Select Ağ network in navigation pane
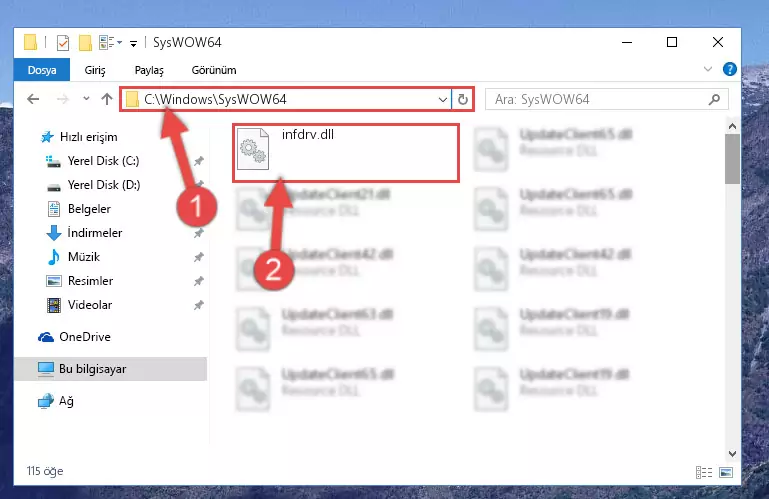The width and height of the screenshot is (769, 499). pos(66,401)
